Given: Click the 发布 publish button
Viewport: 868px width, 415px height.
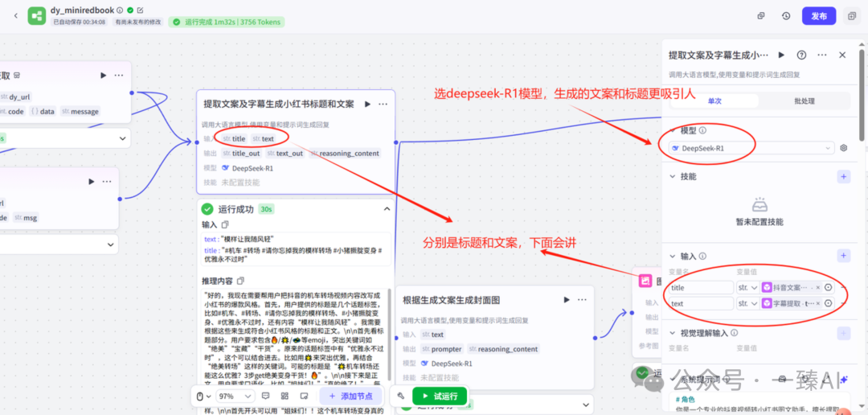Looking at the screenshot, I should (x=819, y=16).
